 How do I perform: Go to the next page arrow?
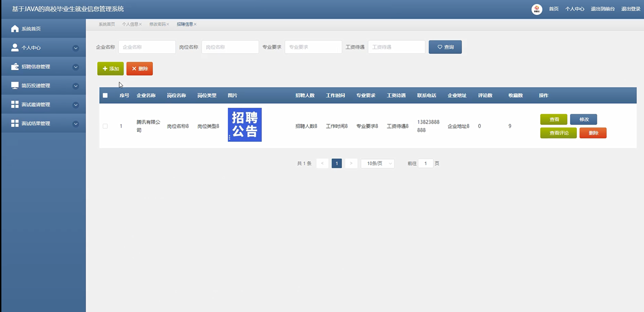click(x=351, y=163)
